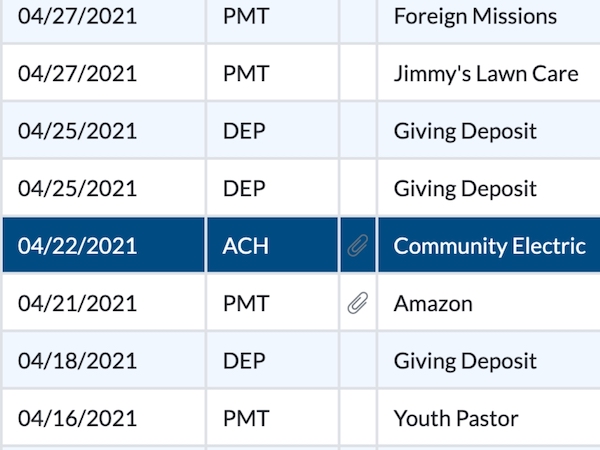Select the Giving Deposit dated 04/18/2021
Screen dimensions: 600x450
(x=465, y=361)
